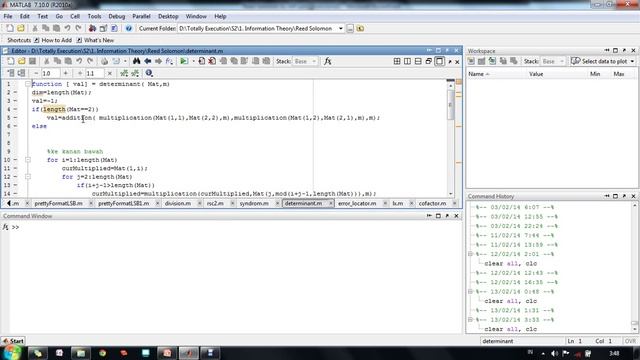Open the Profiler icon in main toolbar

[x=114, y=28]
